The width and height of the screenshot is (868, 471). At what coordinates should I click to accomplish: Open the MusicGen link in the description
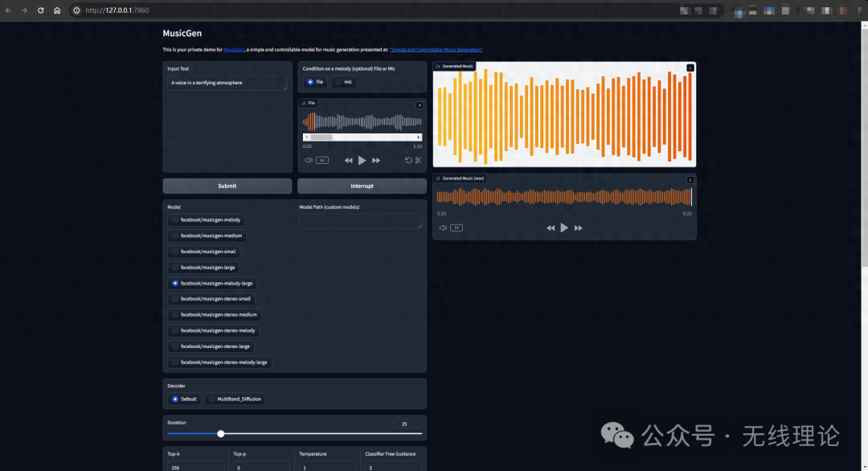(234, 50)
